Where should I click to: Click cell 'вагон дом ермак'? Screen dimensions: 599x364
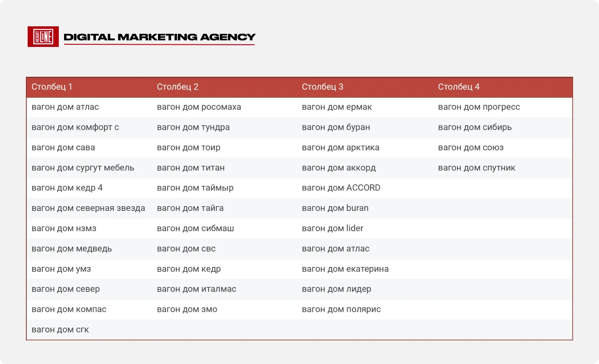point(337,107)
